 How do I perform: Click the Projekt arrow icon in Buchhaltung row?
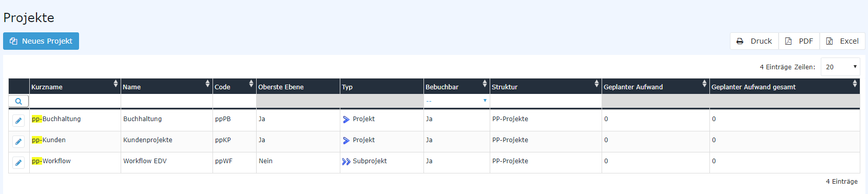346,120
